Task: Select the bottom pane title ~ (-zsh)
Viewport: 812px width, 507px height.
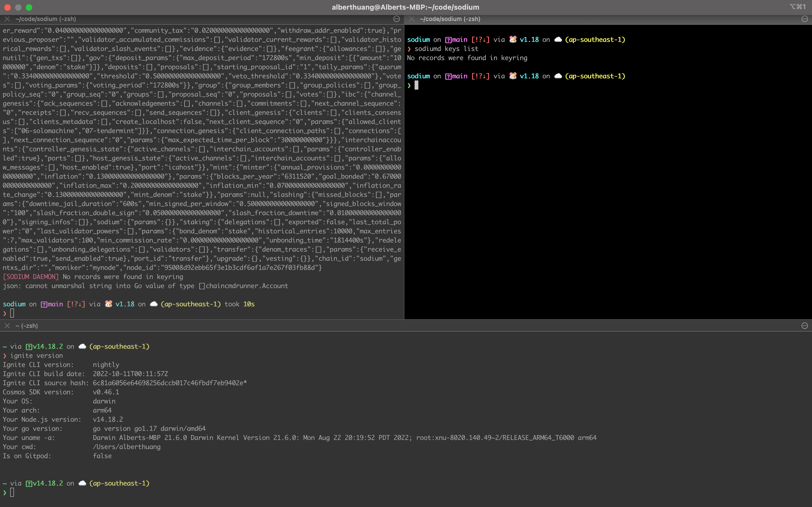Action: [27, 326]
